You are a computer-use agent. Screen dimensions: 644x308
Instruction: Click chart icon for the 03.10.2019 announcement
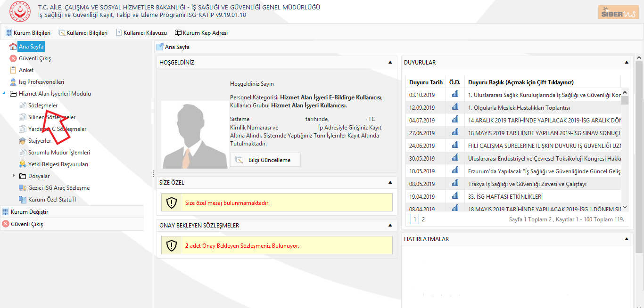[x=455, y=95]
